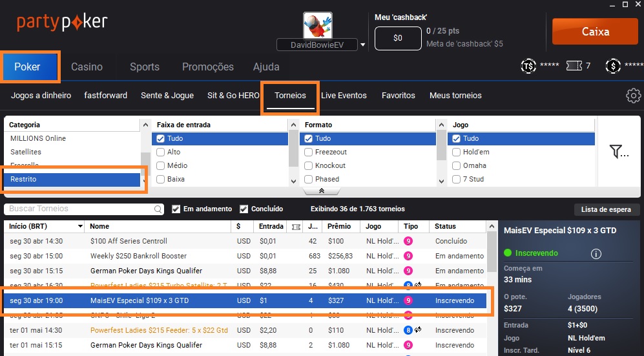Toggle the Concluído checkbox
Screen dimensions: 644x356
pyautogui.click(x=244, y=209)
